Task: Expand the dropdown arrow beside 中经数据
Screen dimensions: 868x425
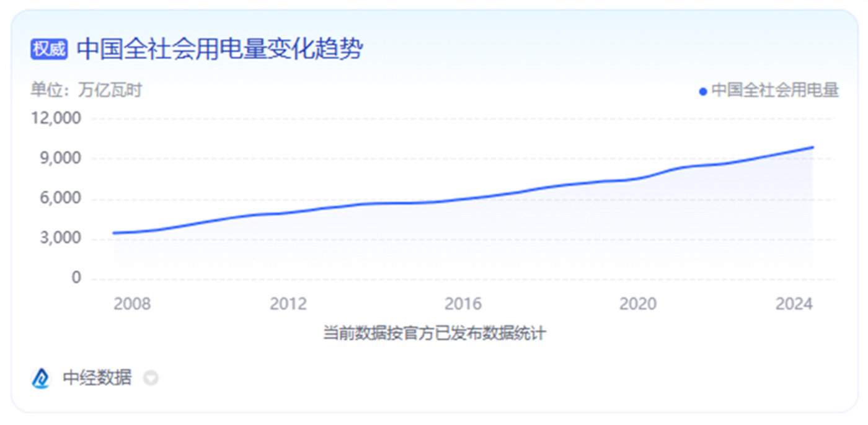Action: click(151, 378)
